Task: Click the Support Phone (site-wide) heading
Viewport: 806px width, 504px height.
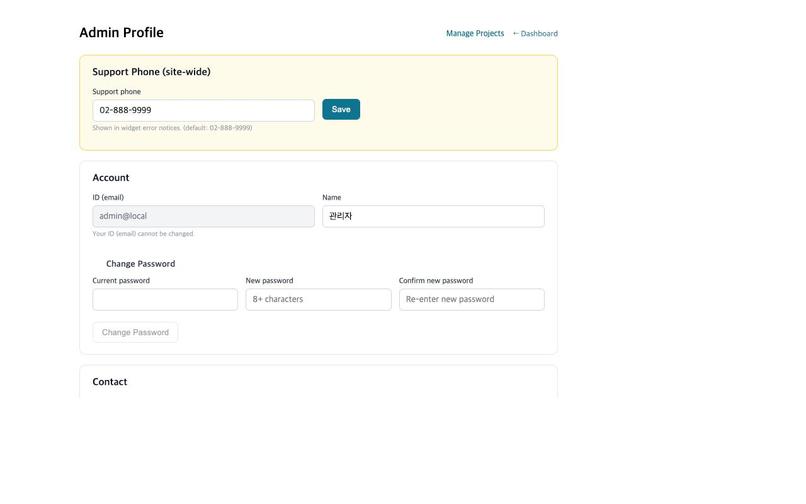Action: (152, 72)
